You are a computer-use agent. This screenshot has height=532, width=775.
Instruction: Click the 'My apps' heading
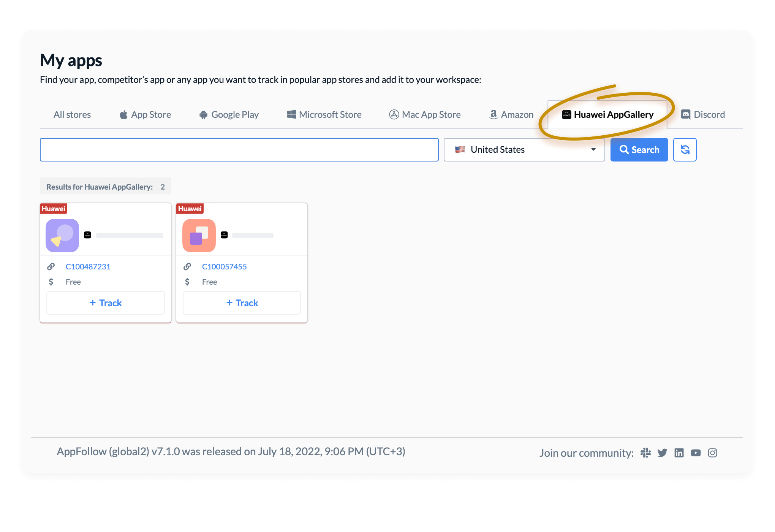71,60
